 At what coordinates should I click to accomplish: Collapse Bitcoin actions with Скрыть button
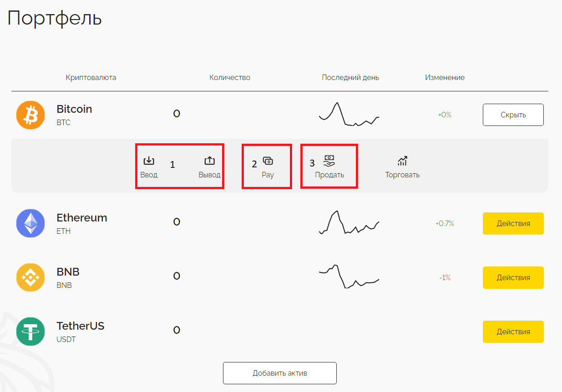click(x=513, y=115)
